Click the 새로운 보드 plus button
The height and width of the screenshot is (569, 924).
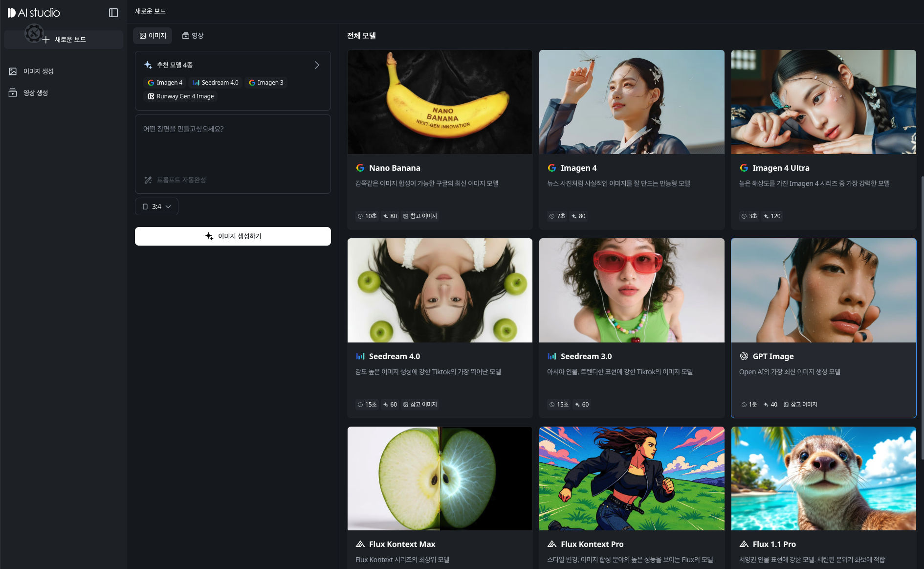tap(64, 40)
